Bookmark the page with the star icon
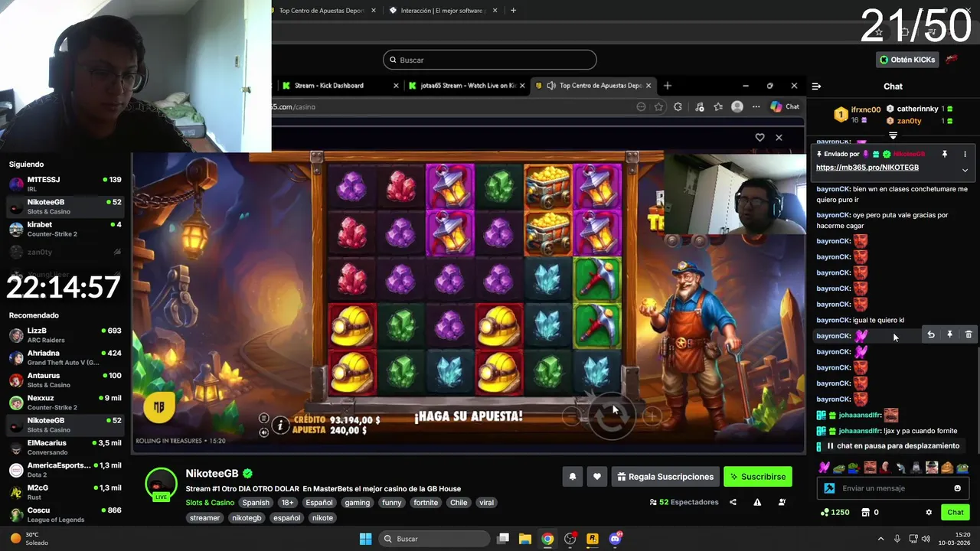The height and width of the screenshot is (551, 980). point(658,107)
